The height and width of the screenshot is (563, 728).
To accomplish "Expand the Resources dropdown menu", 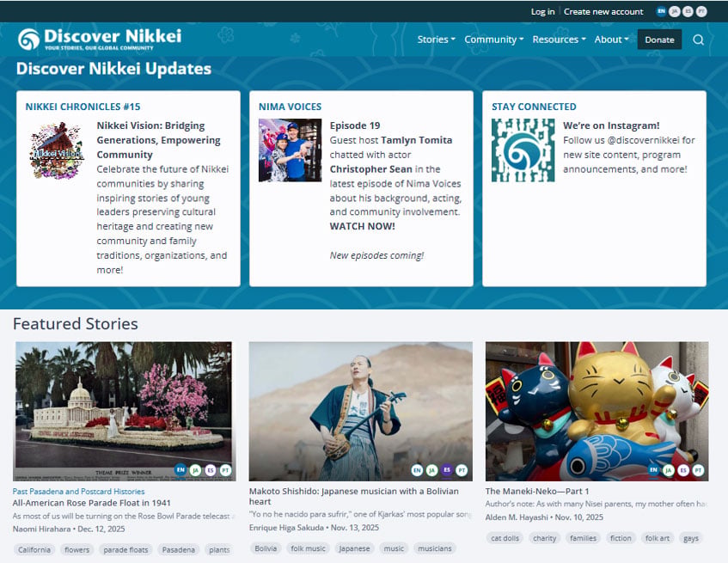I will [559, 40].
